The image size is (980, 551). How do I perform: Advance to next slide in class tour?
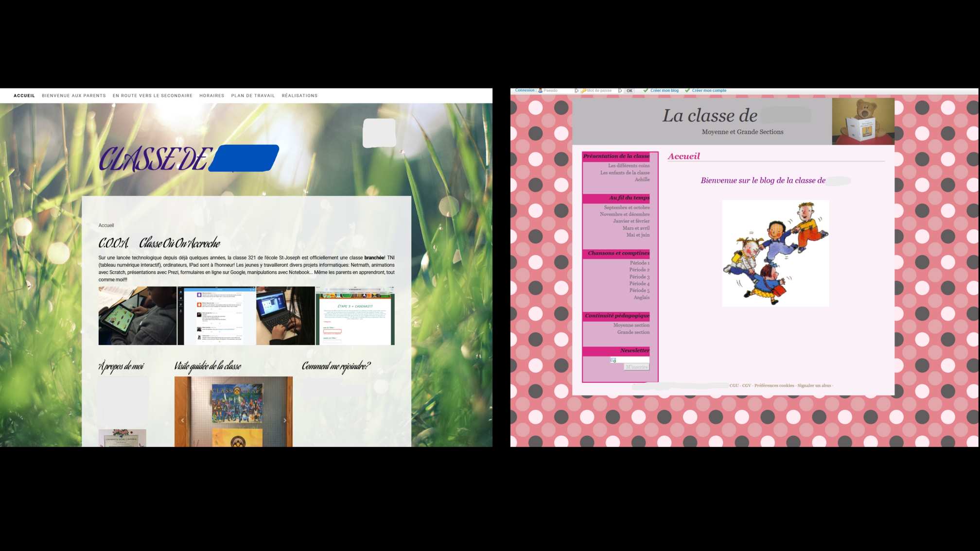tap(285, 420)
